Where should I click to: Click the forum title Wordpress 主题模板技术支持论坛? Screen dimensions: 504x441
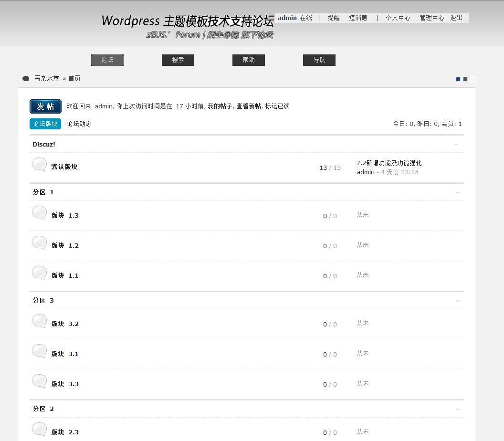pos(188,21)
